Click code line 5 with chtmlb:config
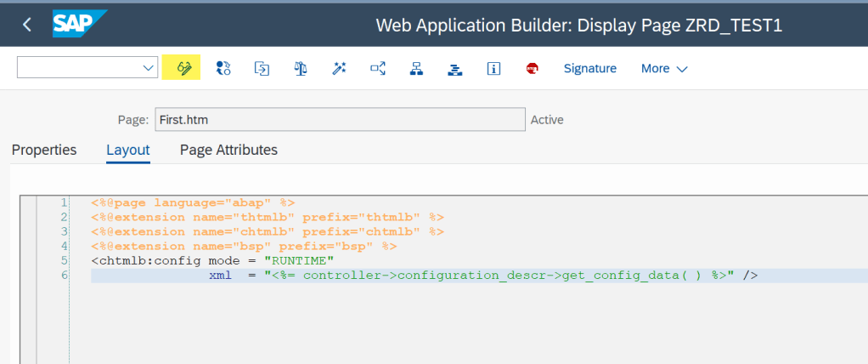 (212, 259)
